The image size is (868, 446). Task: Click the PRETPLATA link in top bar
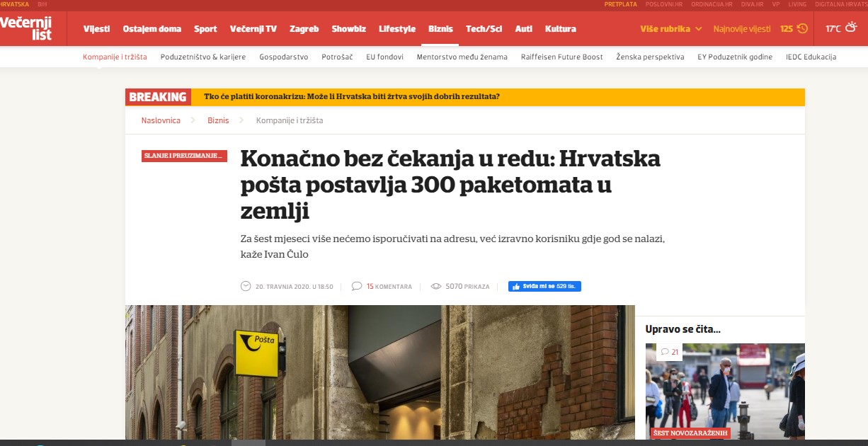coord(620,4)
